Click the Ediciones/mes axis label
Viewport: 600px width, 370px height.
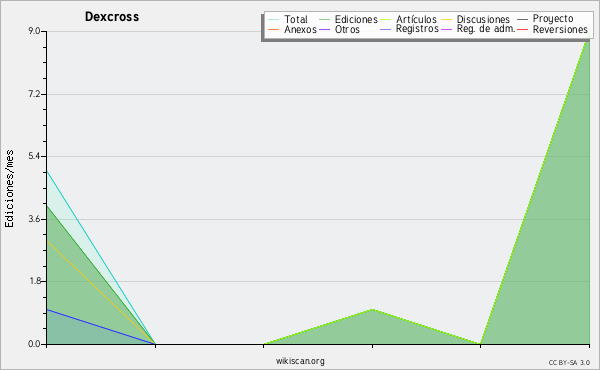click(x=9, y=189)
